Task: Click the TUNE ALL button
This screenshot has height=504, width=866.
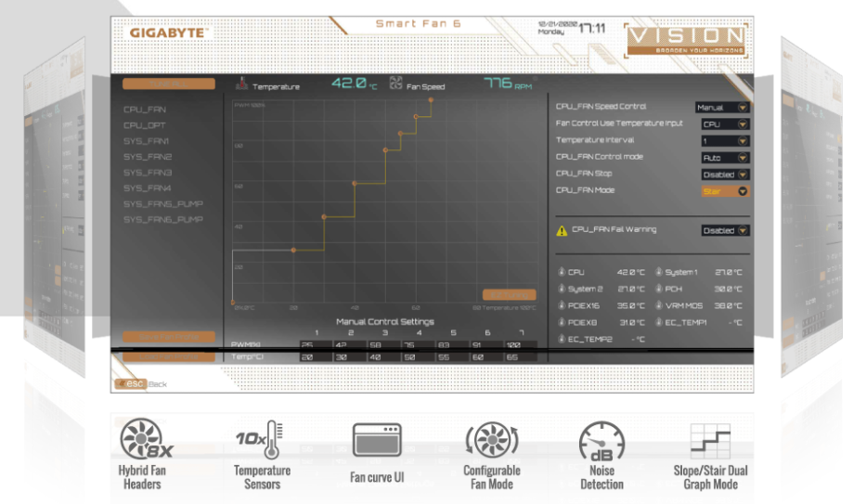Action: pos(168,84)
